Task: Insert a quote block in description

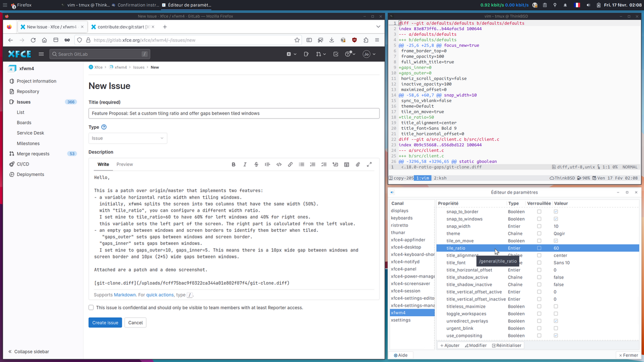Action: [x=268, y=164]
